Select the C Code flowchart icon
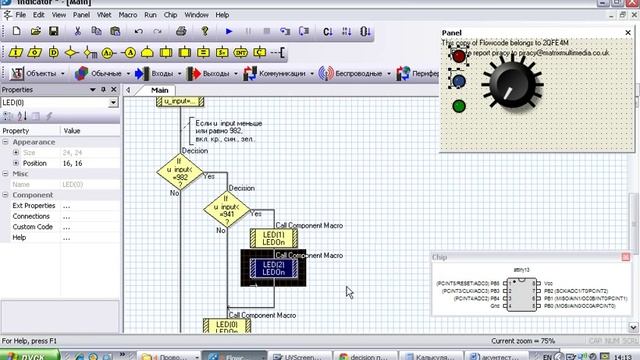This screenshot has height=360, width=640. click(x=260, y=52)
